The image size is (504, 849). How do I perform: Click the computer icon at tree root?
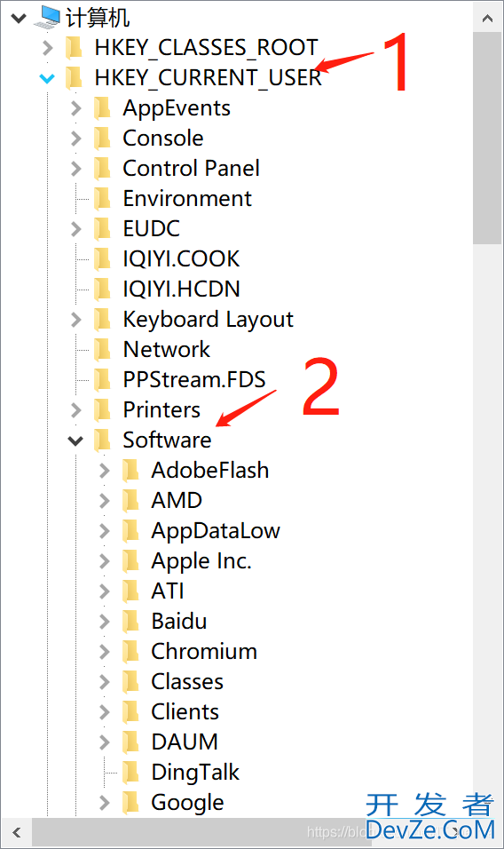(46, 18)
